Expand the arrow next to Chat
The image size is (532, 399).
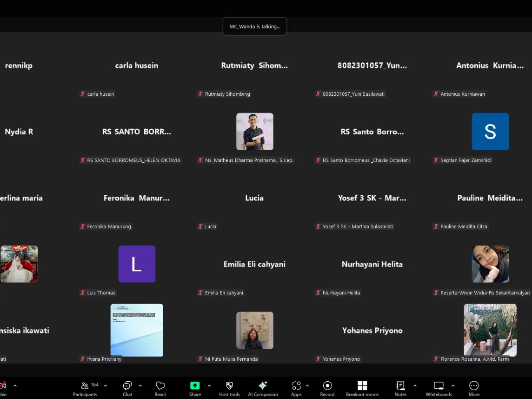click(x=140, y=386)
